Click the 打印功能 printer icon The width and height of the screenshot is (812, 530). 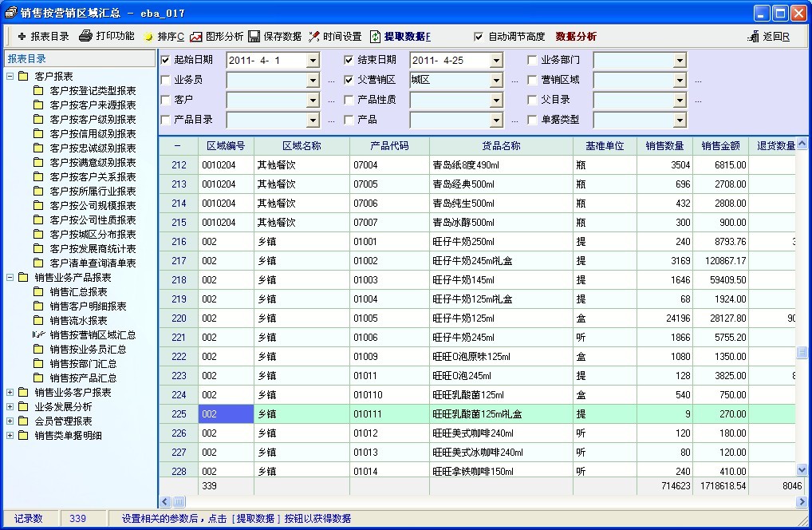coord(85,36)
